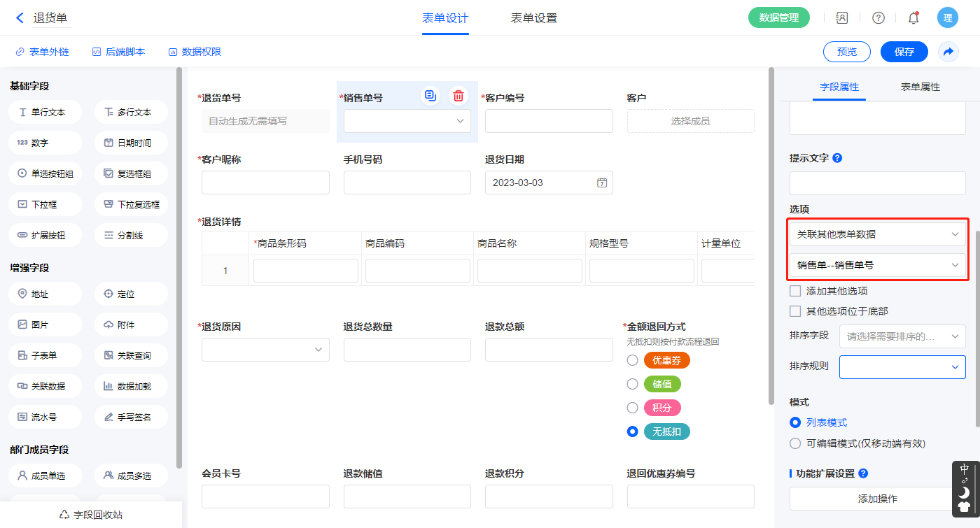Select the 可编辑模式 radio button
Image resolution: width=980 pixels, height=528 pixels.
(795, 443)
